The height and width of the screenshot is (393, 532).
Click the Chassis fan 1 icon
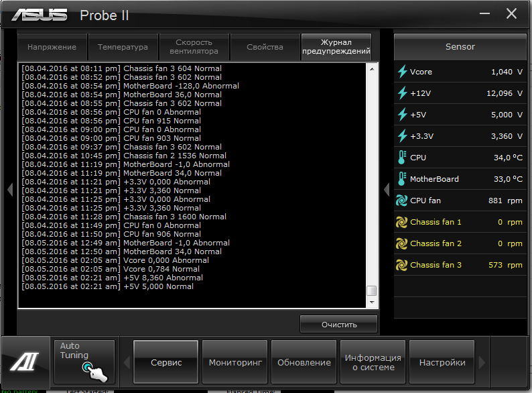[x=402, y=222]
